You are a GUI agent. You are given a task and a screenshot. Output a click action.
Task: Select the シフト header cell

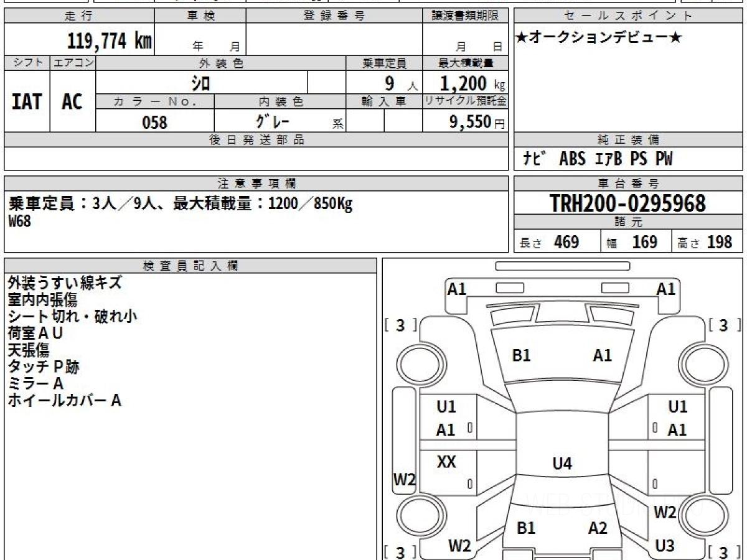[x=27, y=63]
